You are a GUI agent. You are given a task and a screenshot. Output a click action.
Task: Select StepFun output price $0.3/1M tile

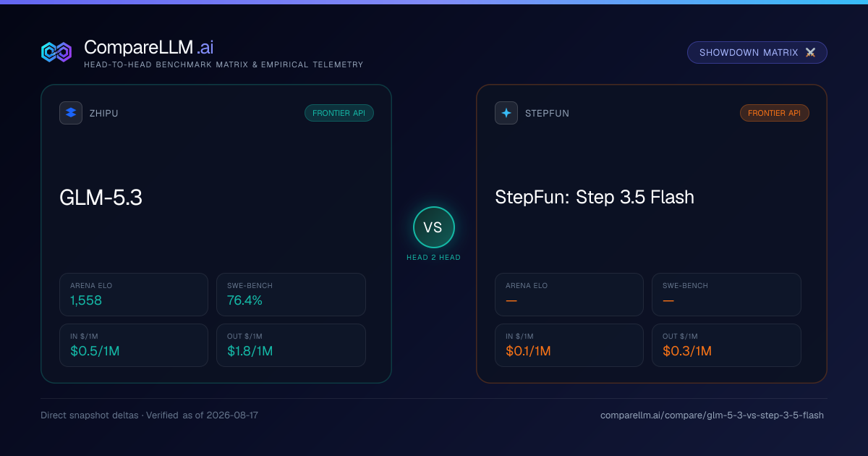tap(726, 345)
